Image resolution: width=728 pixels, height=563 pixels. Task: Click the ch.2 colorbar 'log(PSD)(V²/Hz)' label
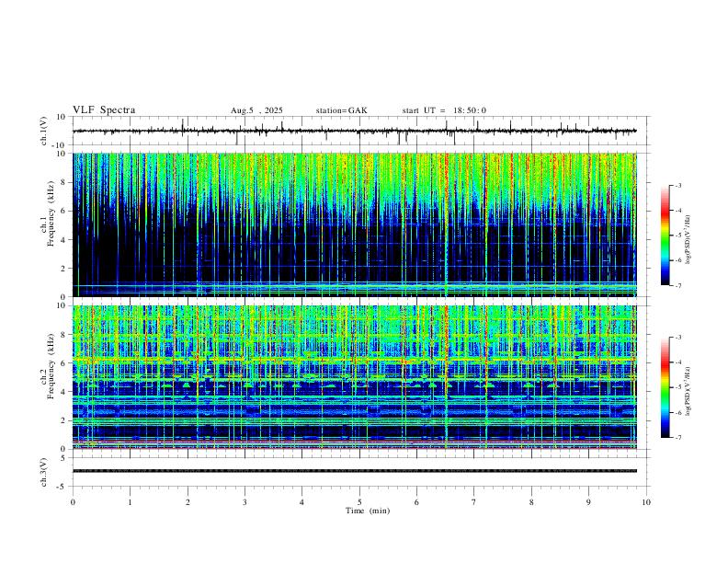click(x=688, y=392)
